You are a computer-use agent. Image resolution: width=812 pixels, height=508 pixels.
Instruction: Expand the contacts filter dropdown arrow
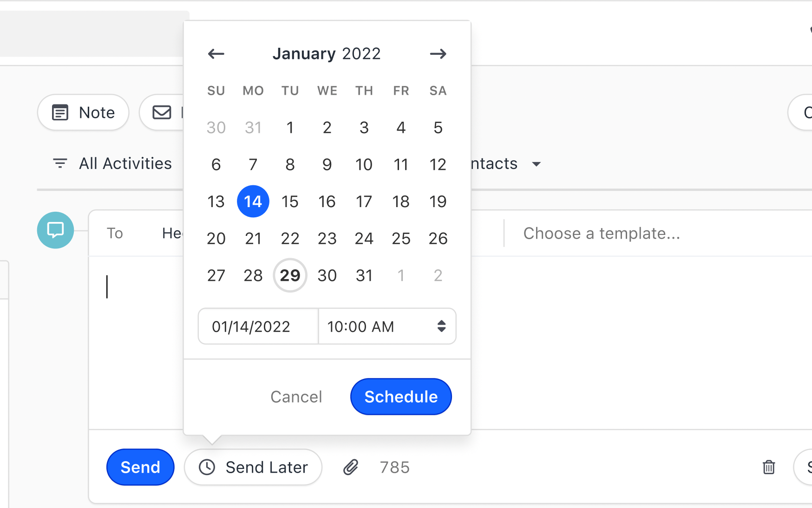[x=537, y=164]
